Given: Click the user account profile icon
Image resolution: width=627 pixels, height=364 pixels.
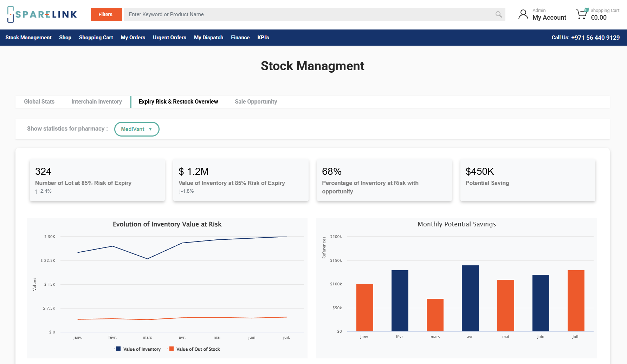Looking at the screenshot, I should point(523,14).
